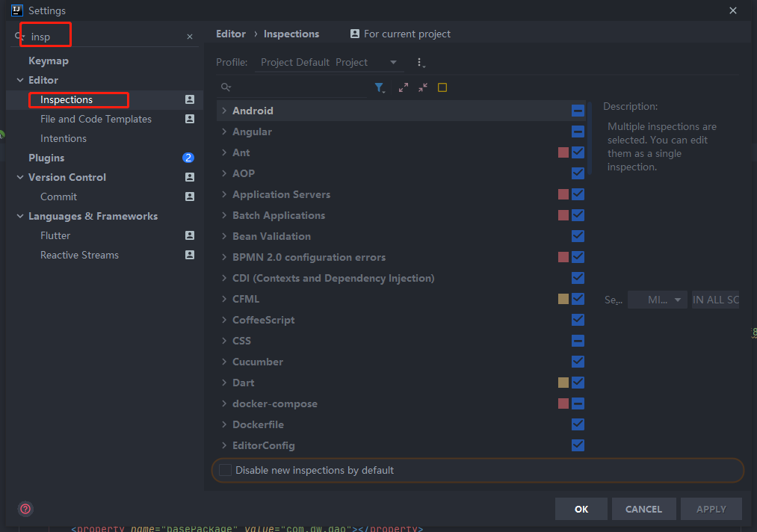Open Plugins settings page
757x532 pixels.
tap(46, 158)
